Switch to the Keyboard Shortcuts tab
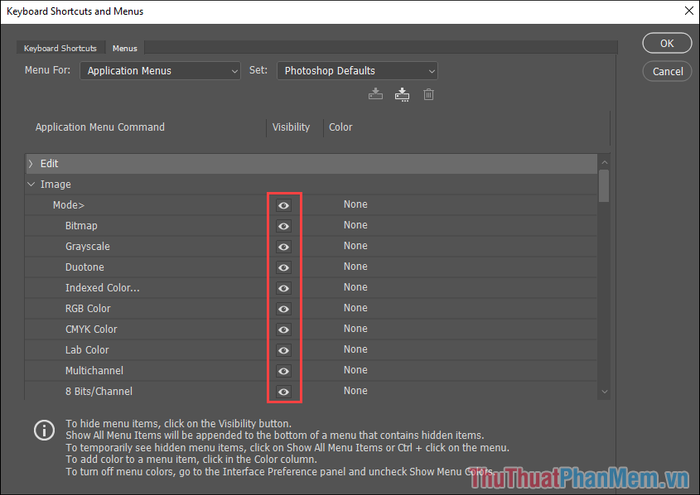 60,48
